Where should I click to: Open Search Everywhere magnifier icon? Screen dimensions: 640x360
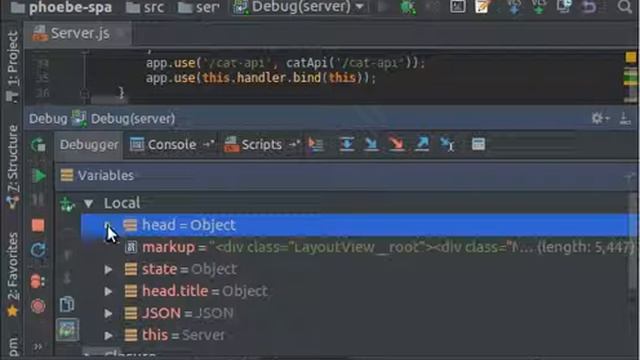click(x=624, y=7)
